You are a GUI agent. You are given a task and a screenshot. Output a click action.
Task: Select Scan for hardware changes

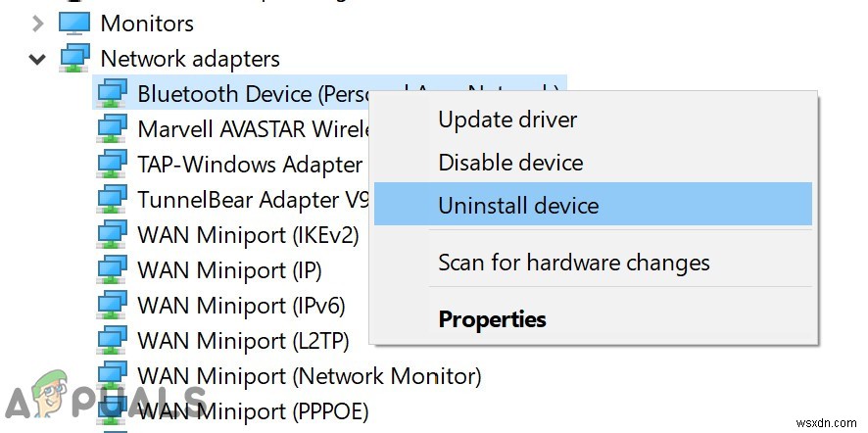coord(574,263)
